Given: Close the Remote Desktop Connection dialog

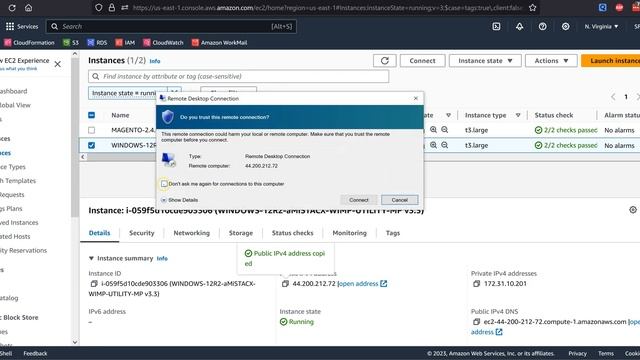Looking at the screenshot, I should pos(416,98).
